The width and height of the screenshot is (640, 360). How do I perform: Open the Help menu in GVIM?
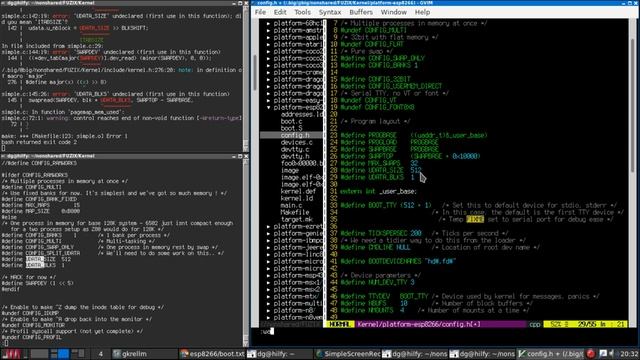click(x=422, y=12)
